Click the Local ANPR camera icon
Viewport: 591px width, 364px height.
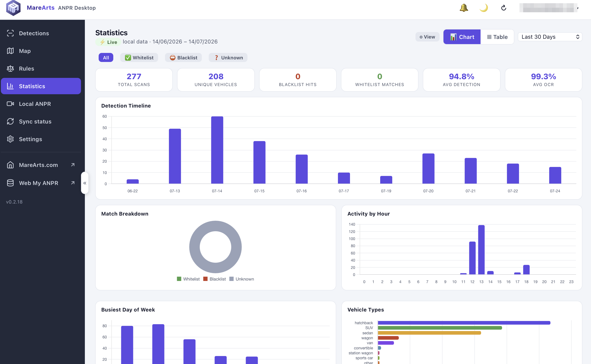(x=10, y=104)
